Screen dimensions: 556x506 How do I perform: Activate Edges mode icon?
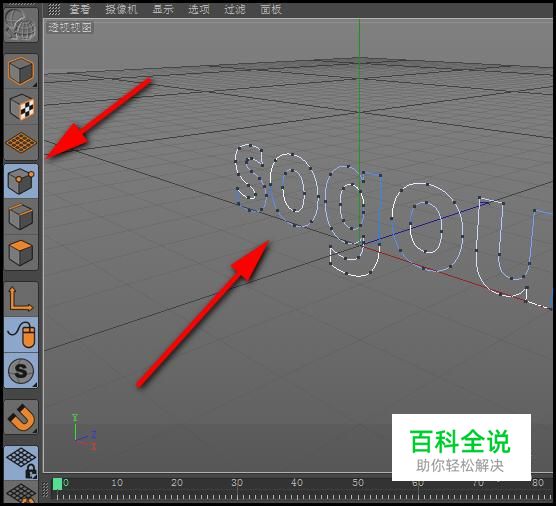(x=21, y=217)
